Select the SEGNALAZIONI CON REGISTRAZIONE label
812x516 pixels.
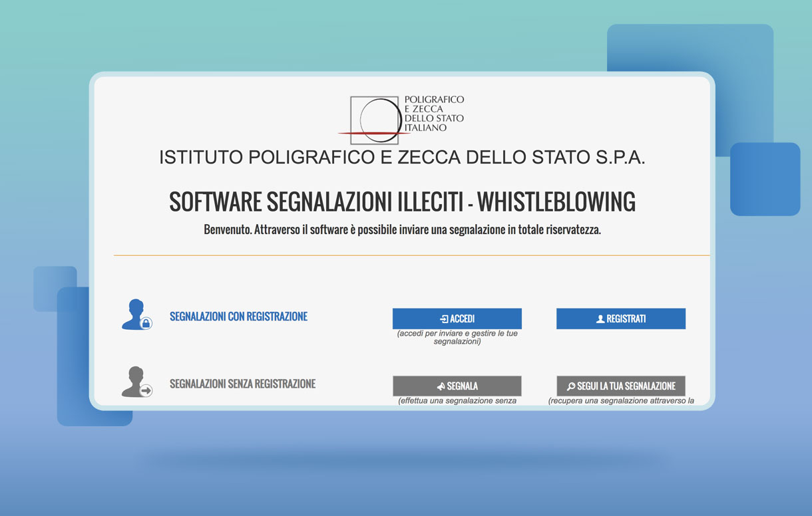tap(238, 317)
